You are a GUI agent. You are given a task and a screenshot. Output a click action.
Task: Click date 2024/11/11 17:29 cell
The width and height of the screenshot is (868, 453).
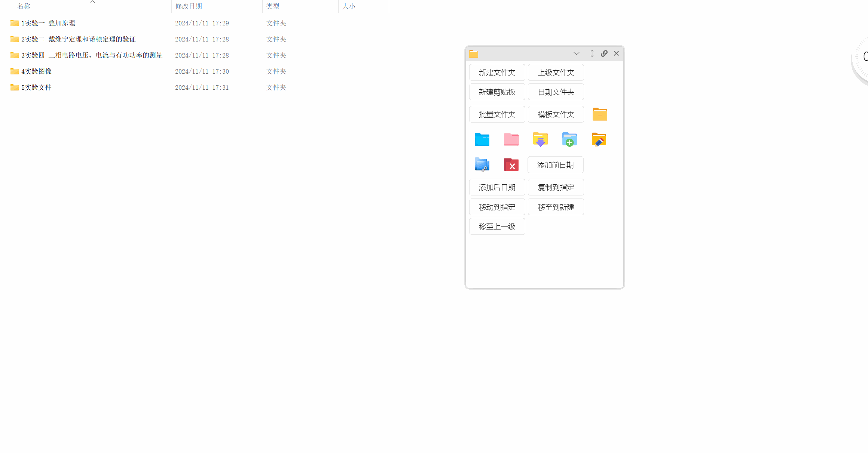(202, 23)
